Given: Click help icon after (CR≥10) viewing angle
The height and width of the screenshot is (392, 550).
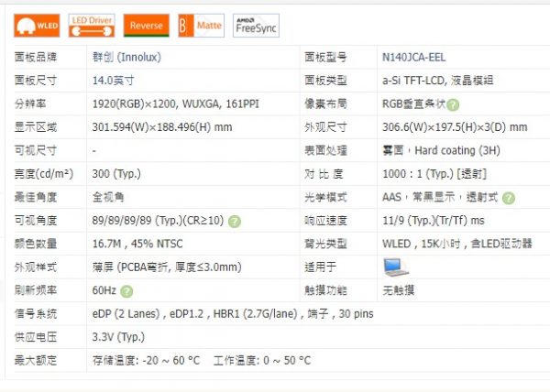Looking at the screenshot, I should [235, 221].
